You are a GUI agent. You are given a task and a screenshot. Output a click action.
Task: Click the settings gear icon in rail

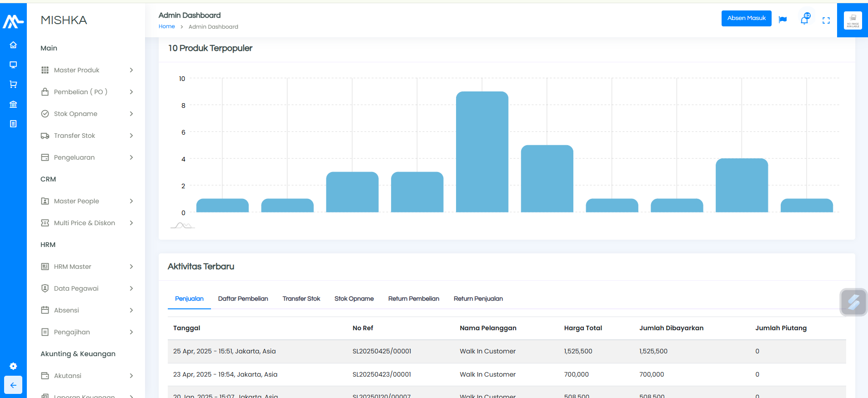13,366
